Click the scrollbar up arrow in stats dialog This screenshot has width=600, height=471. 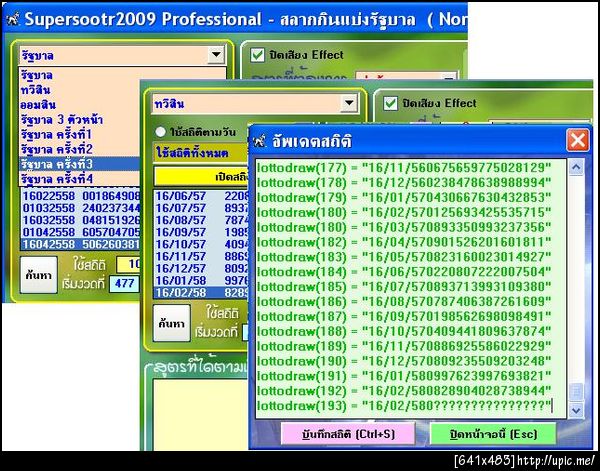click(576, 167)
